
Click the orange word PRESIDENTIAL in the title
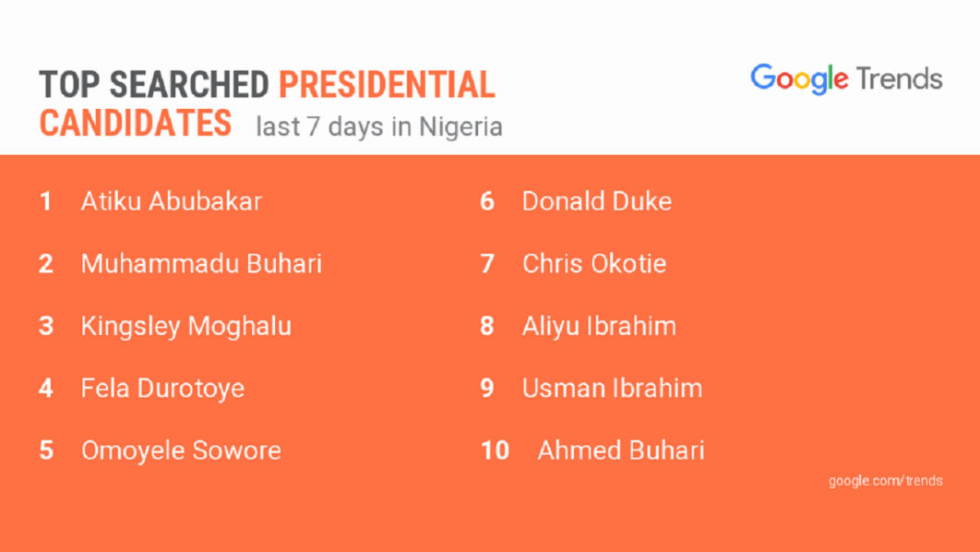[x=387, y=85]
